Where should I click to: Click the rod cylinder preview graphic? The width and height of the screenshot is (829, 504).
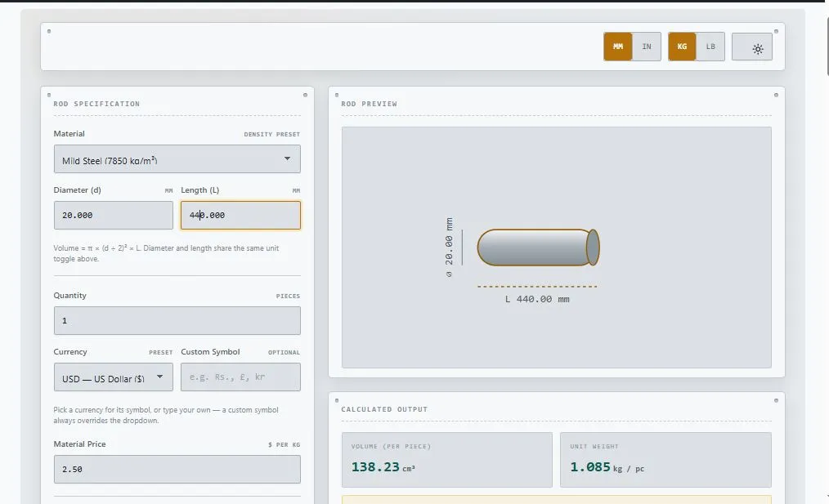click(538, 248)
